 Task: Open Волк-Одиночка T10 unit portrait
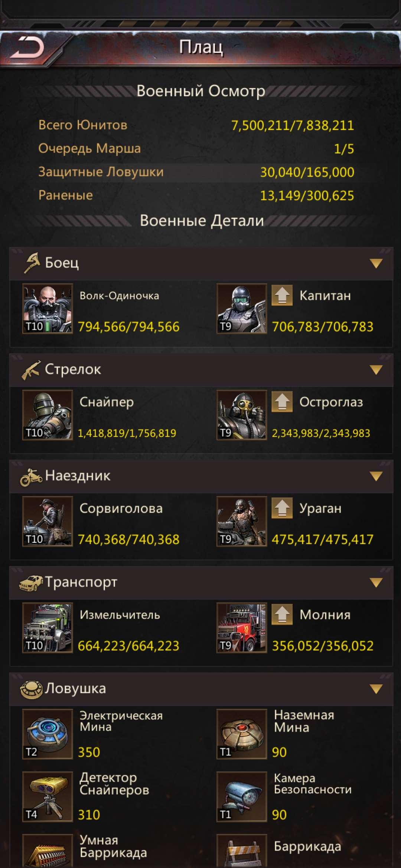point(48,309)
